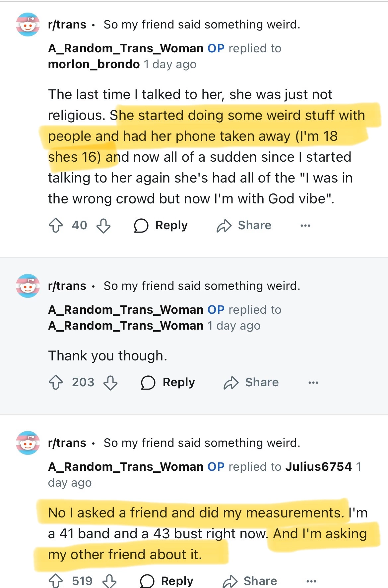Downvote the comment with 40 points

[103, 226]
